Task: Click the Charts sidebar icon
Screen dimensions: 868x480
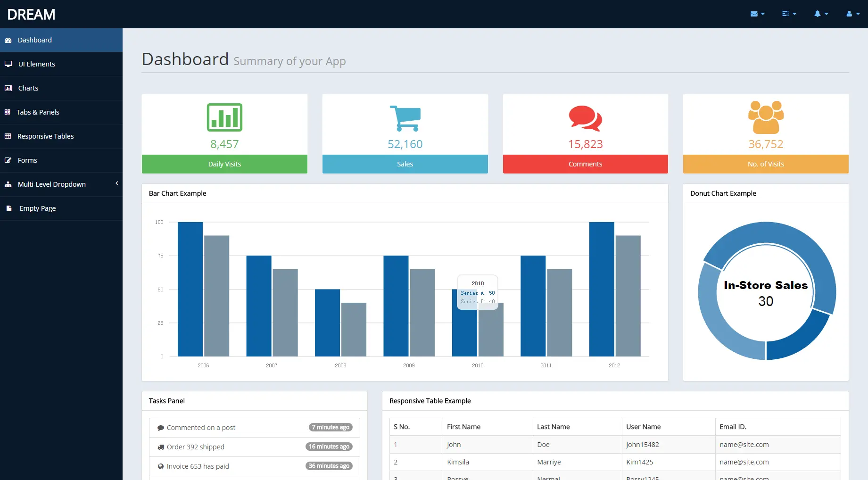Action: click(8, 88)
